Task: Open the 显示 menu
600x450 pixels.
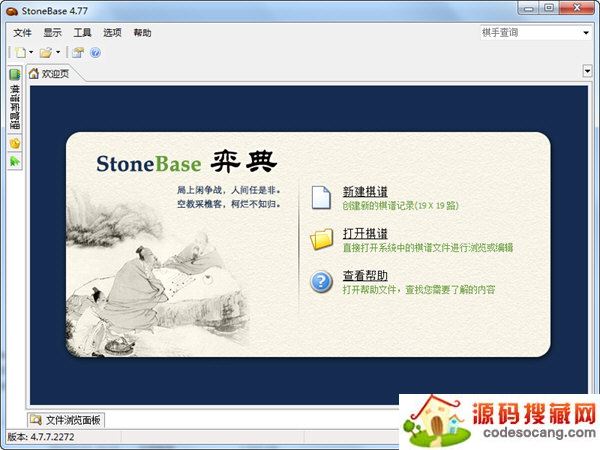Action: tap(52, 33)
